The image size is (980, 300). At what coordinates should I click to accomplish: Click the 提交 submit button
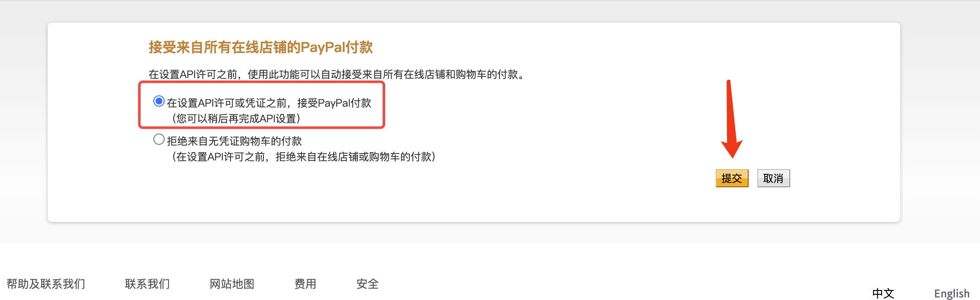click(x=732, y=178)
